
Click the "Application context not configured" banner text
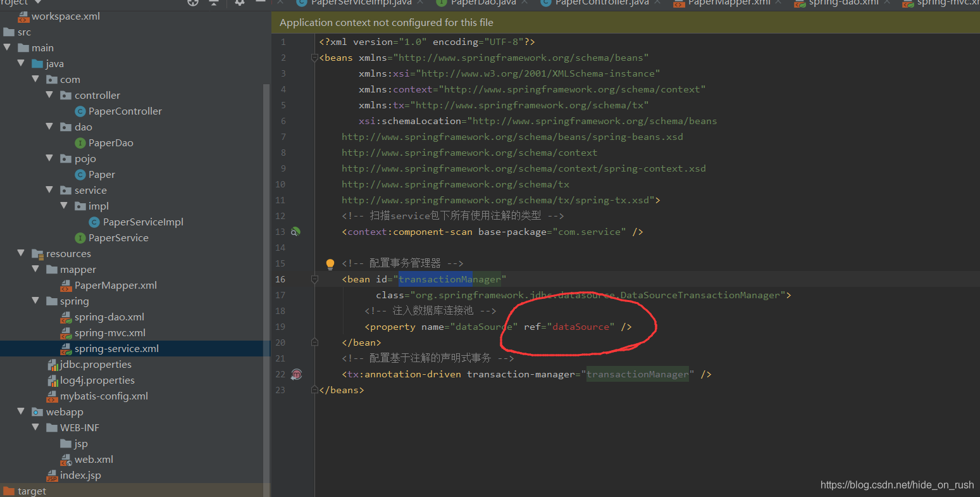coord(387,23)
